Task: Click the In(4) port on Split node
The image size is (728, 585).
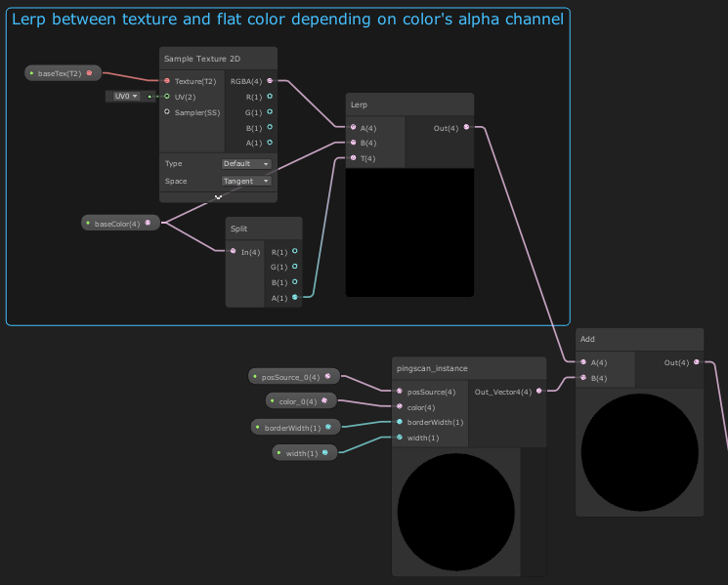Action: [x=233, y=252]
